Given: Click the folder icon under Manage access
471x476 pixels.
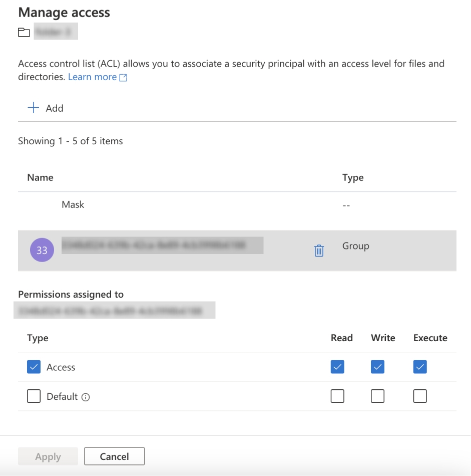Looking at the screenshot, I should 23,33.
